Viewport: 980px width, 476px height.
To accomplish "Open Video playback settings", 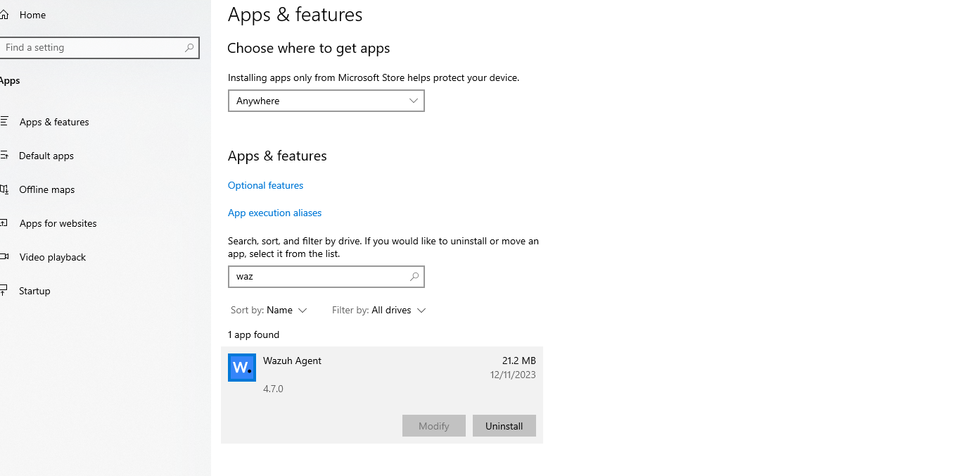I will point(53,257).
